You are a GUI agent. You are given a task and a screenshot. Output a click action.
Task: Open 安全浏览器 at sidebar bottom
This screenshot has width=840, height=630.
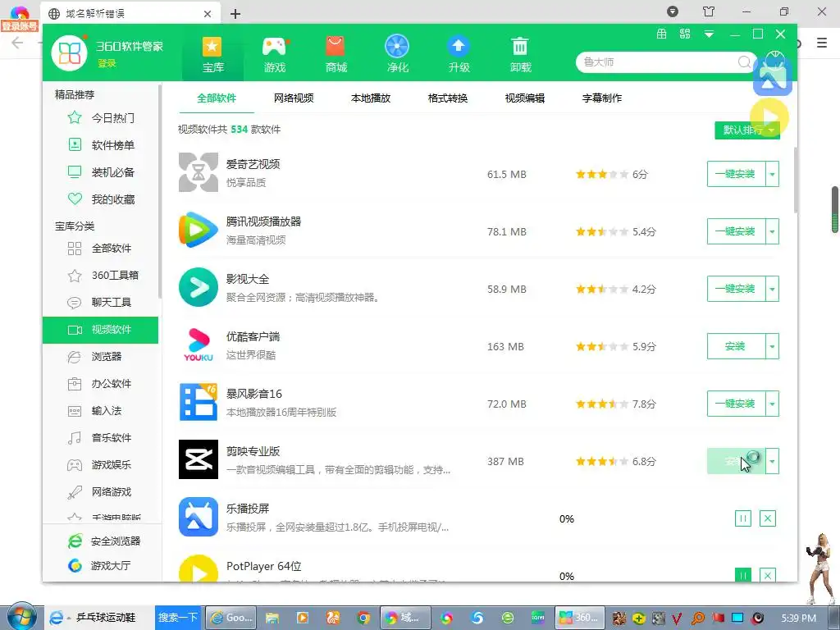point(104,541)
